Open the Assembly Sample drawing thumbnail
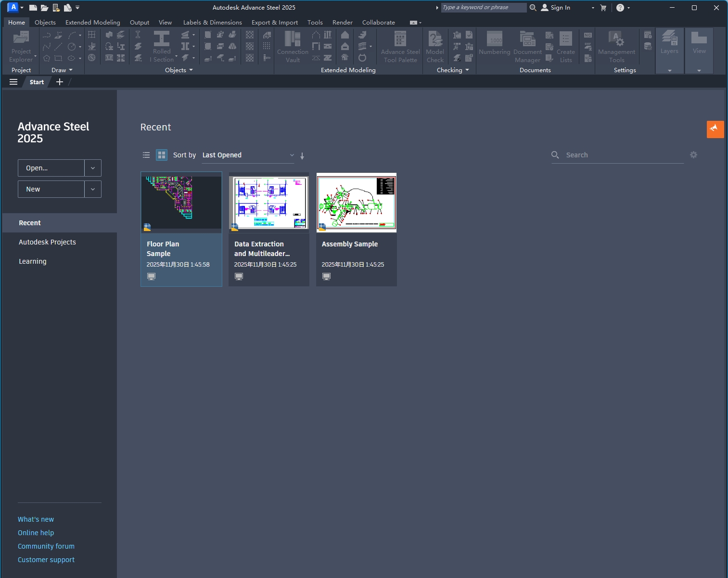 coord(357,203)
